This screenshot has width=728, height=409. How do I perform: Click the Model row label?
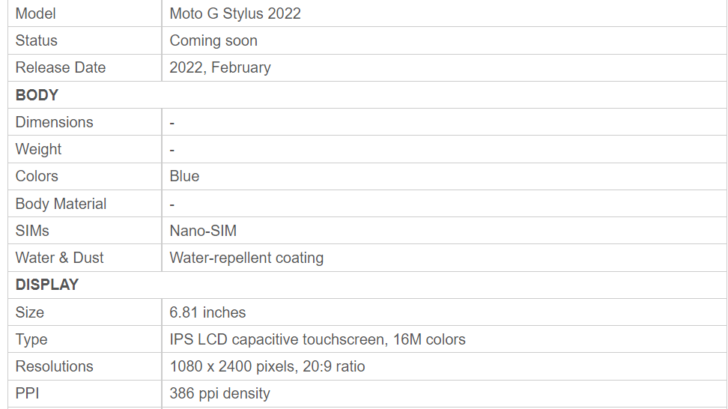35,13
